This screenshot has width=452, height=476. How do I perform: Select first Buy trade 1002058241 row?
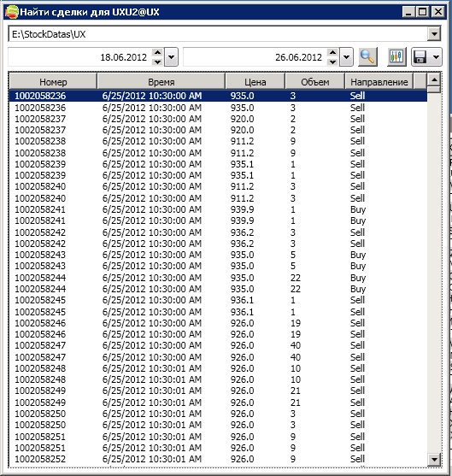pyautogui.click(x=218, y=209)
